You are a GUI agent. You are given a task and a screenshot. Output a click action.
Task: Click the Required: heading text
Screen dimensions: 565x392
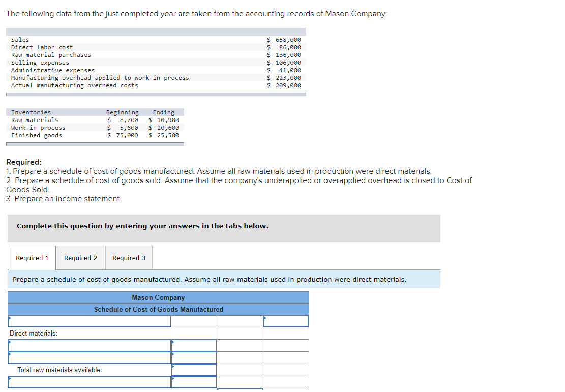coord(24,162)
